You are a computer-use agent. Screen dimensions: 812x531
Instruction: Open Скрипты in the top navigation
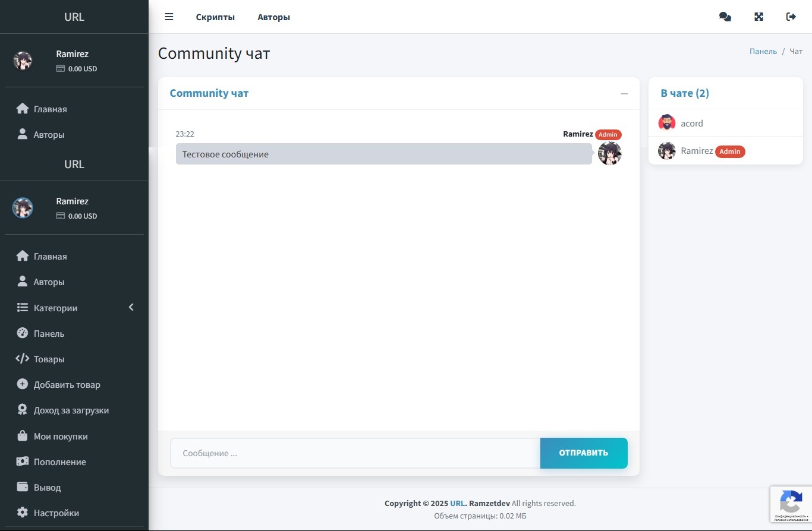(215, 17)
